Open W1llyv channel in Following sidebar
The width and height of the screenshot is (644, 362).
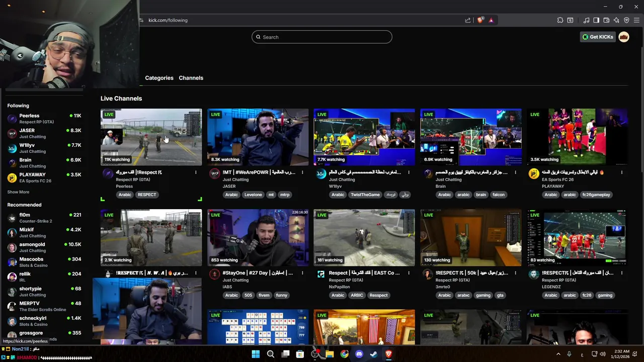click(x=44, y=148)
